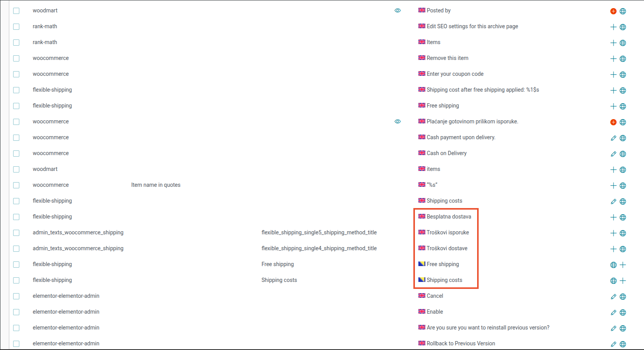Image resolution: width=644 pixels, height=350 pixels.
Task: Click the "Enter your coupon code" string
Action: 455,74
